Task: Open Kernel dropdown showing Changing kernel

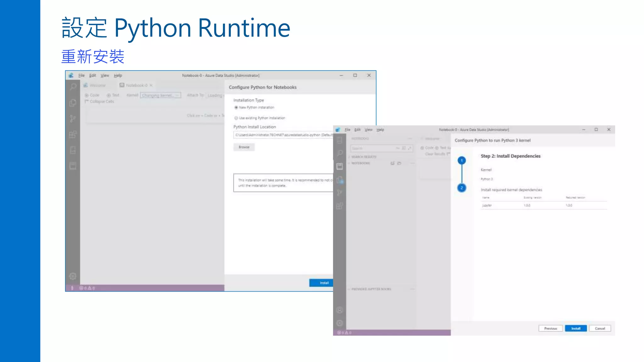Action: (x=161, y=95)
